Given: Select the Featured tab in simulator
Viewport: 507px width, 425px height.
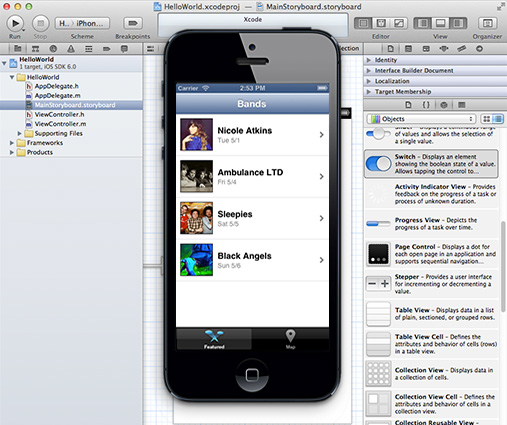Looking at the screenshot, I should coord(214,339).
